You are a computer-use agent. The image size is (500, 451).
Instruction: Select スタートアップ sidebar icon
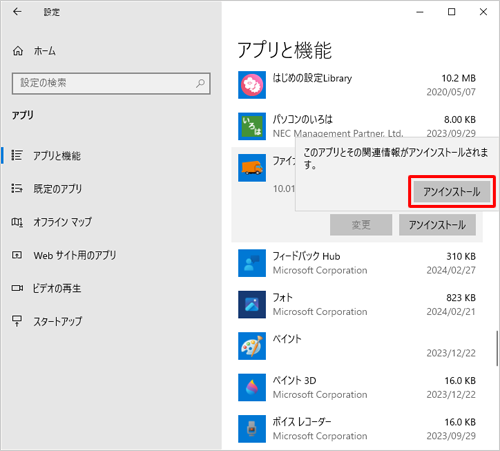pyautogui.click(x=17, y=321)
